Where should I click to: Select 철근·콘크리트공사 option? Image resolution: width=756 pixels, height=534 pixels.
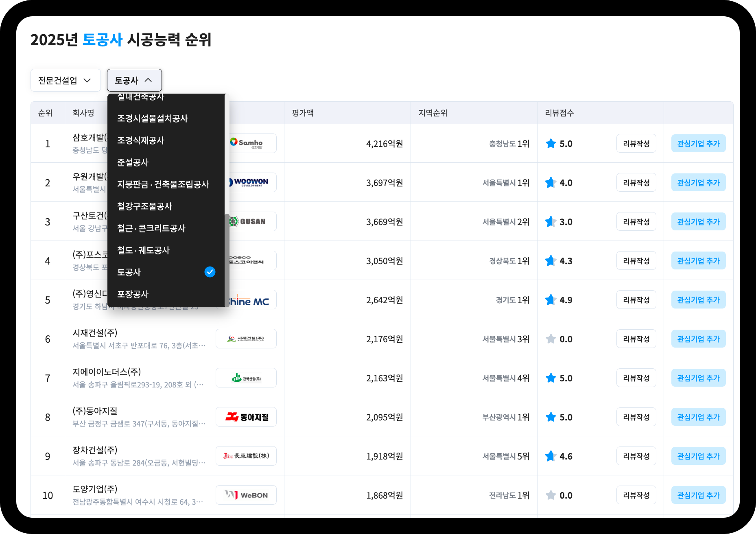click(x=166, y=228)
